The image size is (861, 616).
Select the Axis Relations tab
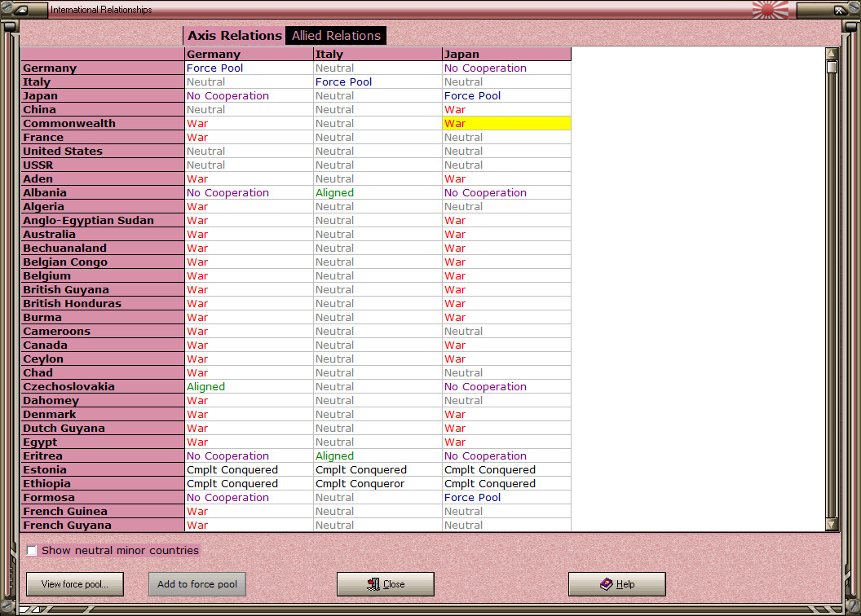(235, 36)
